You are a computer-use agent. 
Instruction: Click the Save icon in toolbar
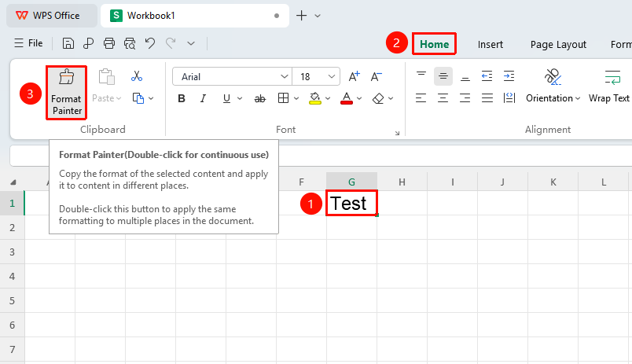tap(68, 43)
